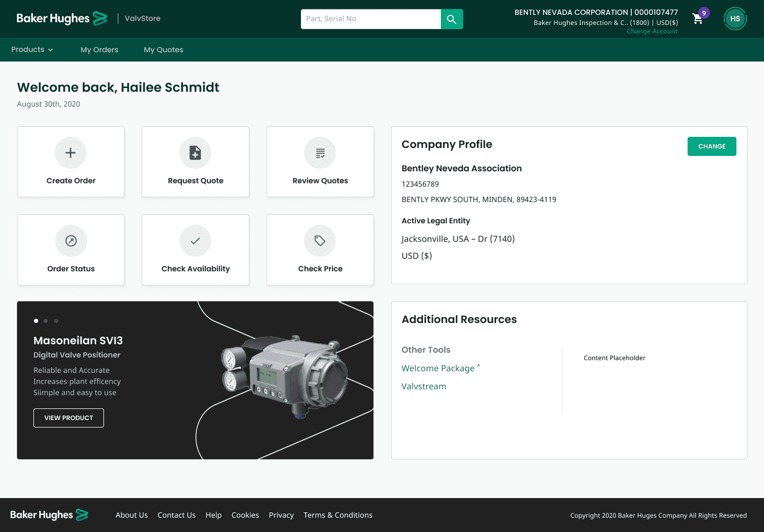Click the Change Account link
764x532 pixels.
tap(652, 31)
